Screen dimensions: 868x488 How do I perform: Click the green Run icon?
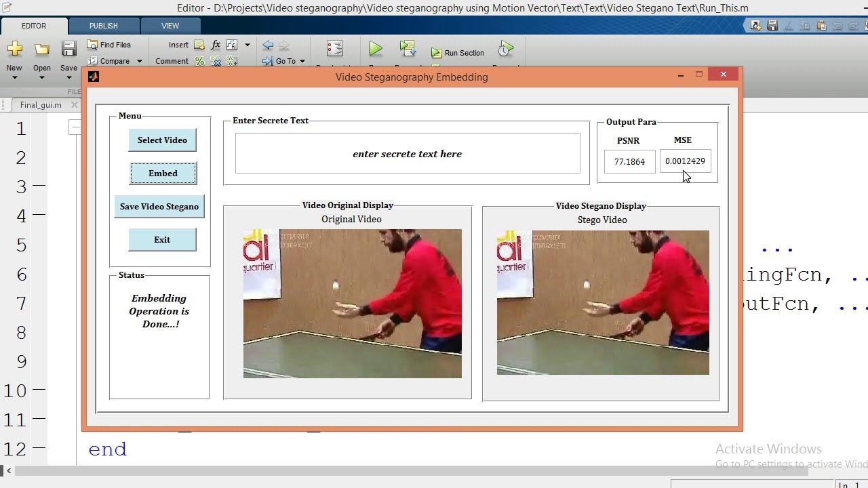376,49
